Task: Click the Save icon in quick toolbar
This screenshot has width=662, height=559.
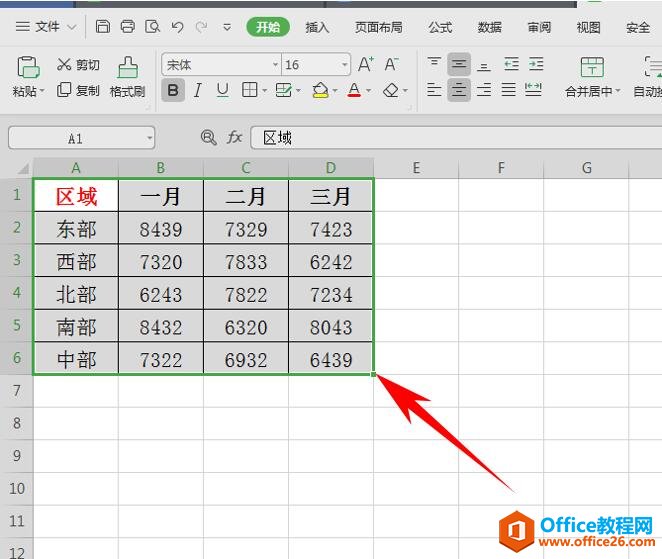Action: click(x=103, y=27)
